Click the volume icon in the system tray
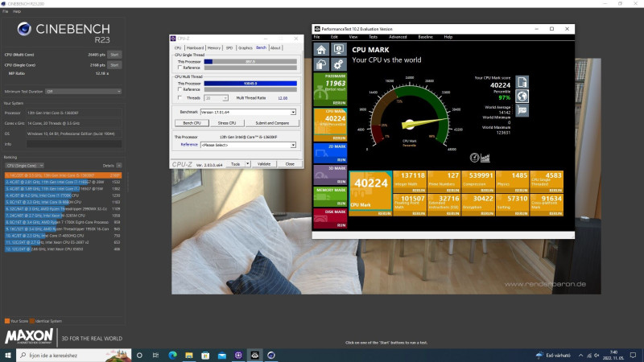The height and width of the screenshot is (362, 644). point(597,356)
